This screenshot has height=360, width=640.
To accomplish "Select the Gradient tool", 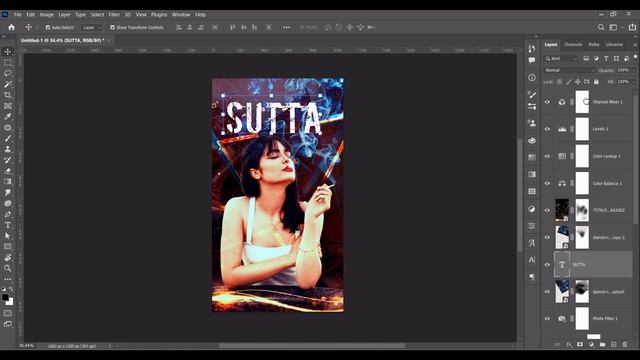I will 8,182.
